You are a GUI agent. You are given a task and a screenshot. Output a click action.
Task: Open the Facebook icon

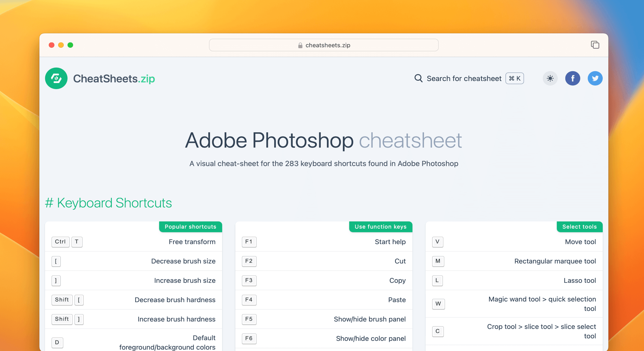pos(573,78)
